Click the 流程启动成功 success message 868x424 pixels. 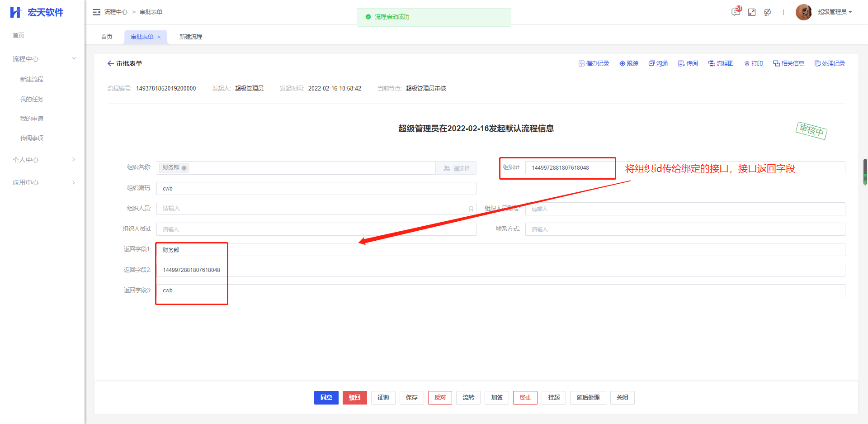pos(434,17)
